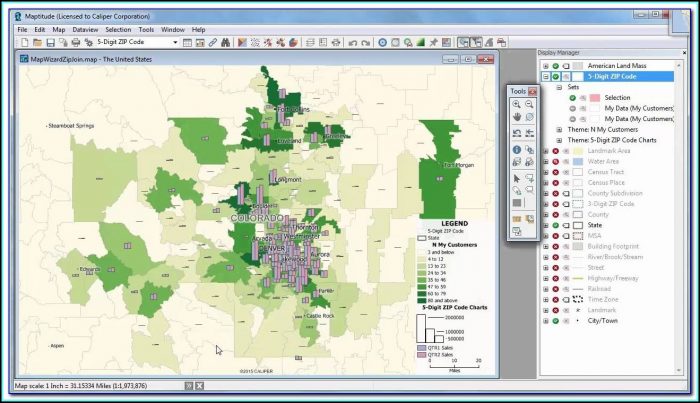The height and width of the screenshot is (403, 700).
Task: Show the Water Area layer via red X
Action: click(555, 162)
